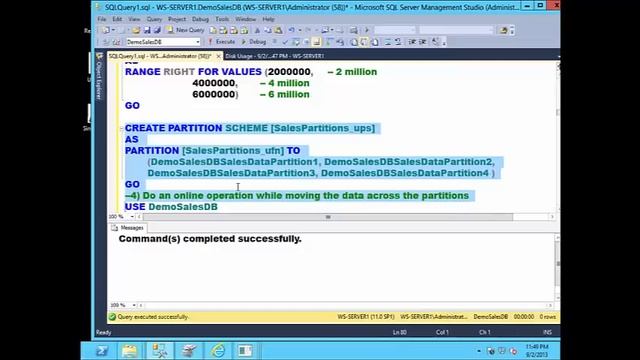
Task: Select the Messages results tab
Action: click(x=127, y=228)
